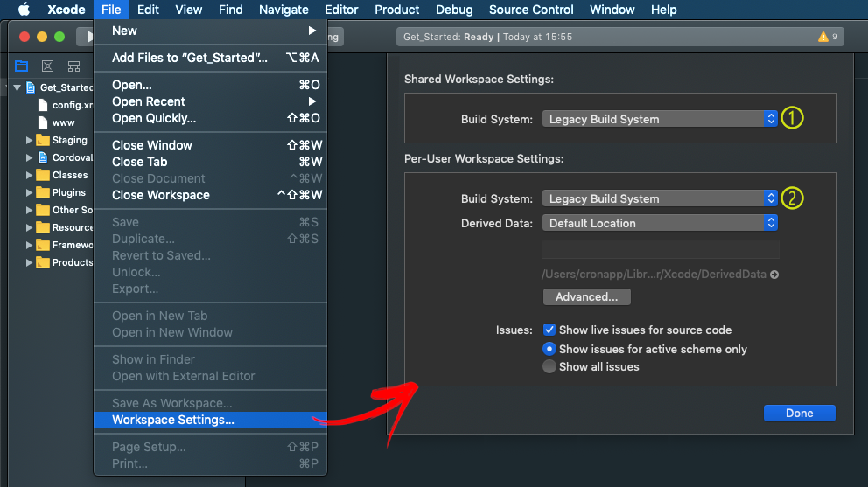The width and height of the screenshot is (868, 487).
Task: Open the Symbol navigator icon
Action: tap(73, 66)
